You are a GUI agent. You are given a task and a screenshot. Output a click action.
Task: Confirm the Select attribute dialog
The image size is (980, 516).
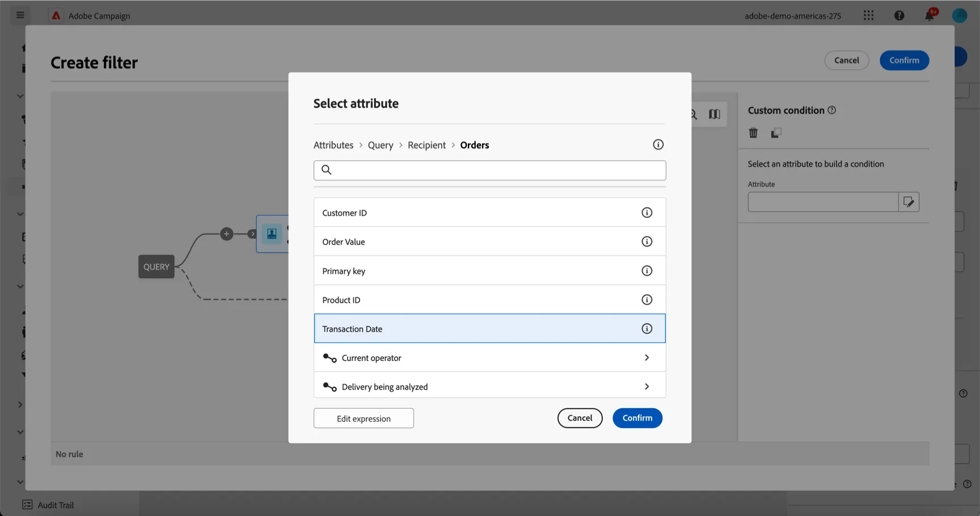(637, 418)
